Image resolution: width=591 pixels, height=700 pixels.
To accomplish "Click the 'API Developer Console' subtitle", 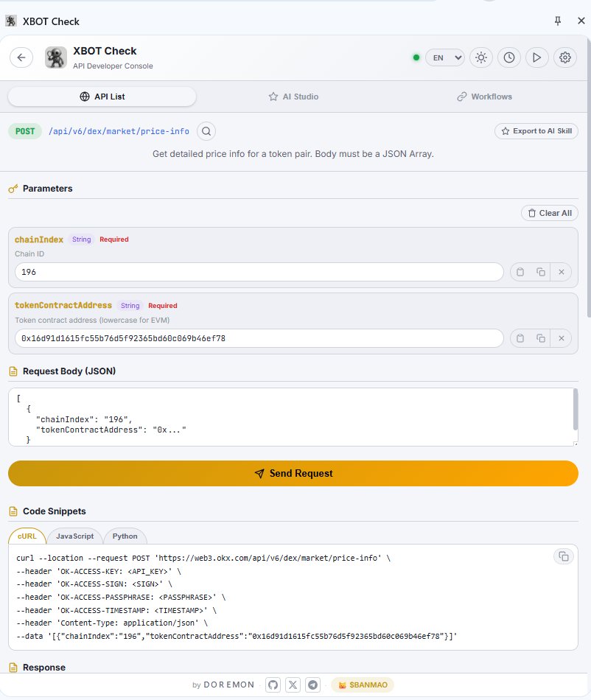I will (x=113, y=66).
